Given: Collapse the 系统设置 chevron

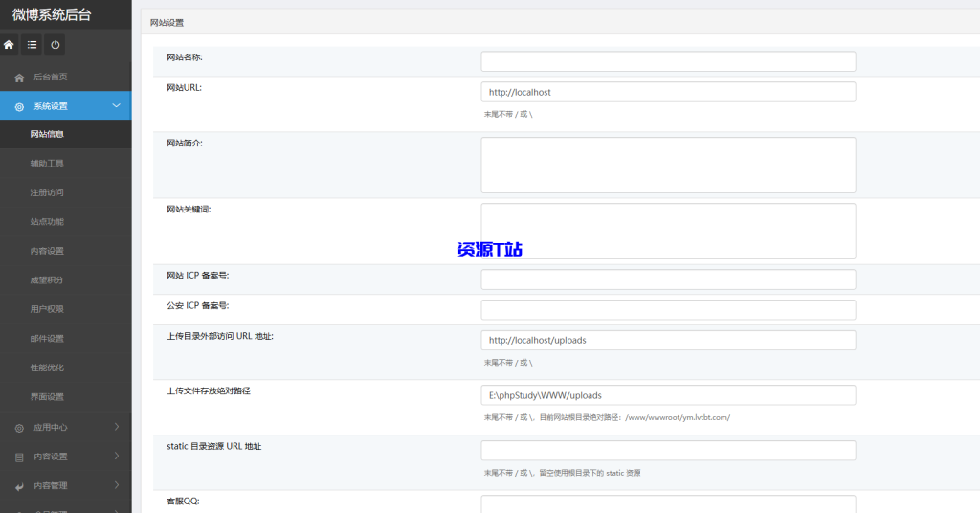Looking at the screenshot, I should [116, 106].
